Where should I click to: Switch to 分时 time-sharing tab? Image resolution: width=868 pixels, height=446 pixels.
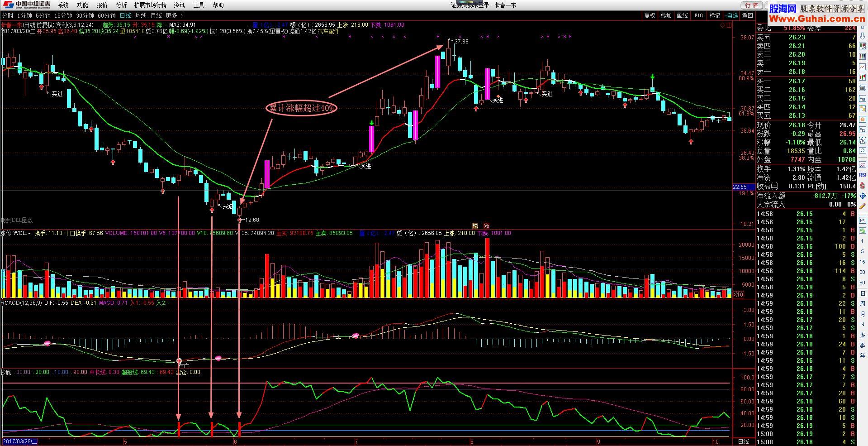point(8,15)
